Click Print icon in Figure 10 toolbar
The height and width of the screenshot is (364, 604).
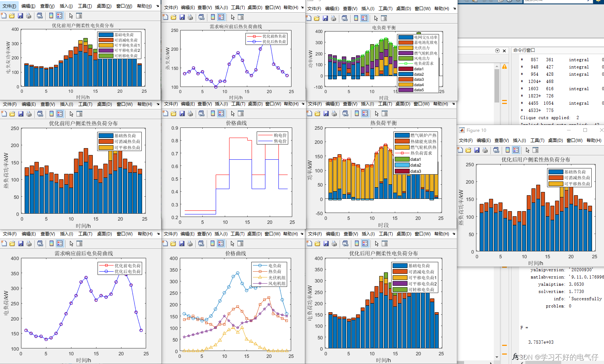tap(485, 150)
